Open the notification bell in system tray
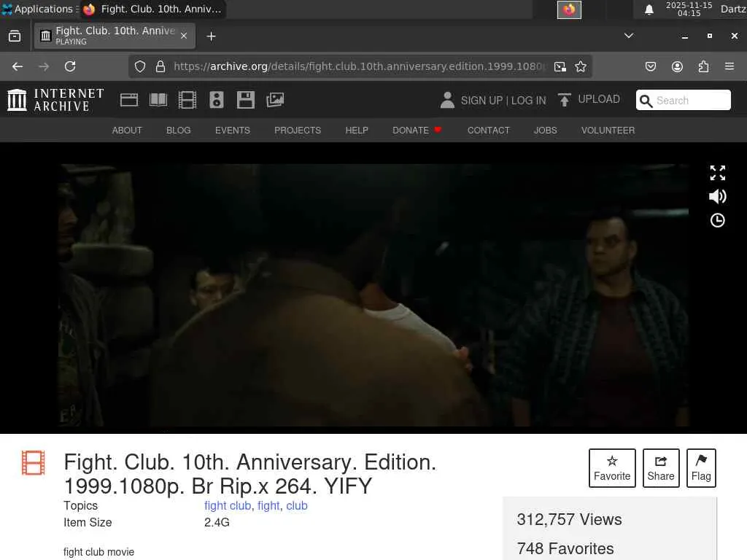This screenshot has height=560, width=747. click(x=649, y=9)
